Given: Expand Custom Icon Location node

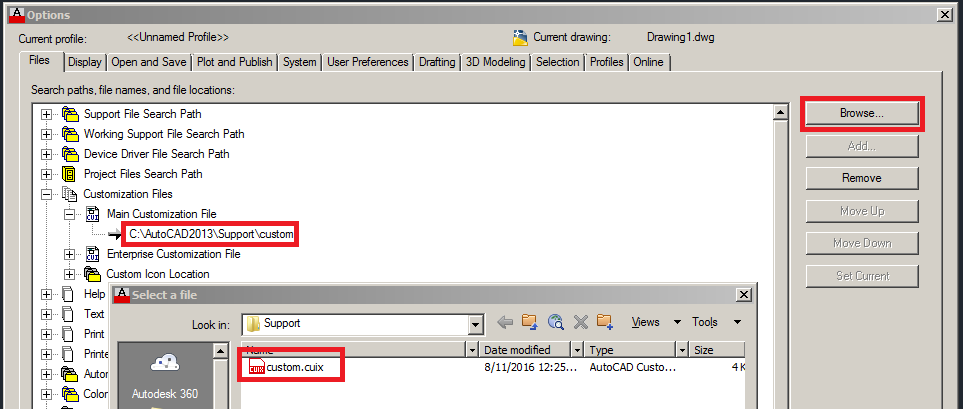Looking at the screenshot, I should (69, 275).
